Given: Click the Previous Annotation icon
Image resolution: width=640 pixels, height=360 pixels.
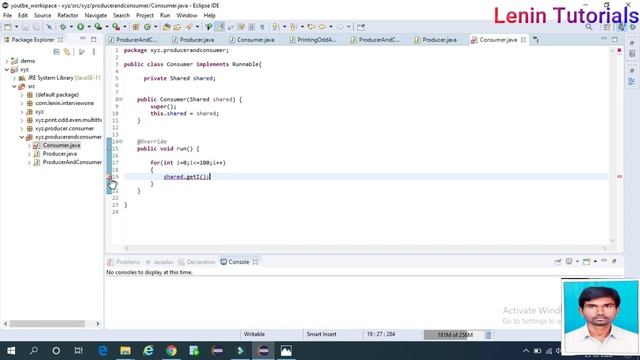Looking at the screenshot, I should [293, 27].
